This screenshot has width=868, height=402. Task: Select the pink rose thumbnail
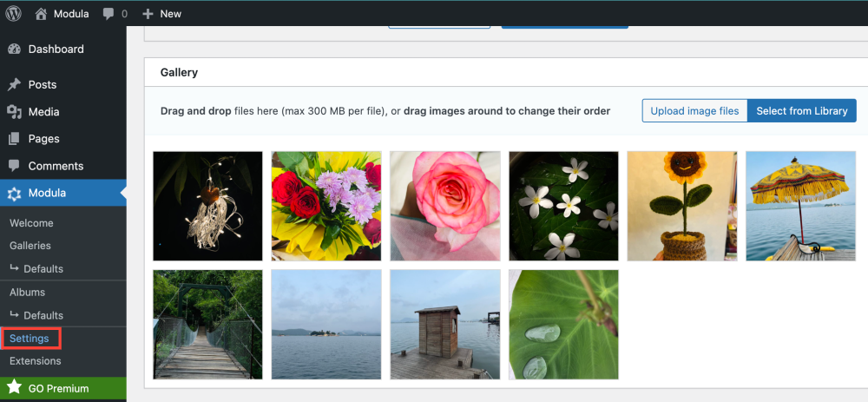[445, 206]
